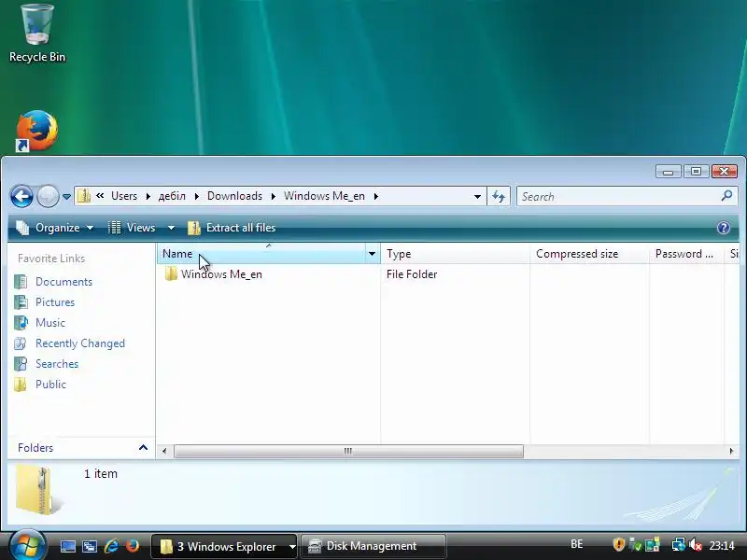This screenshot has height=560, width=747.
Task: Open the Name column filter dropdown
Action: [372, 254]
